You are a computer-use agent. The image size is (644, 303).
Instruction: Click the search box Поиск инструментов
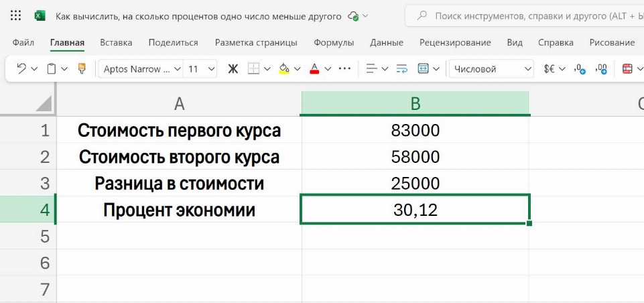pos(529,15)
